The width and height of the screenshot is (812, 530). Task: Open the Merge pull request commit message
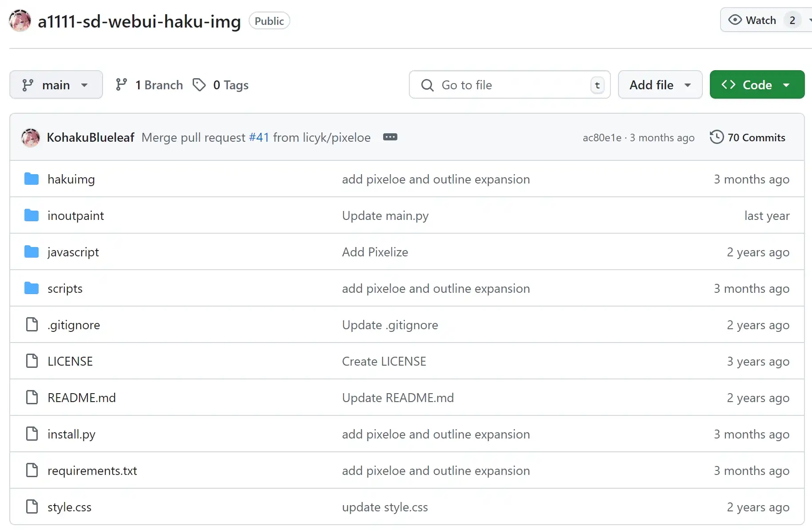[194, 137]
